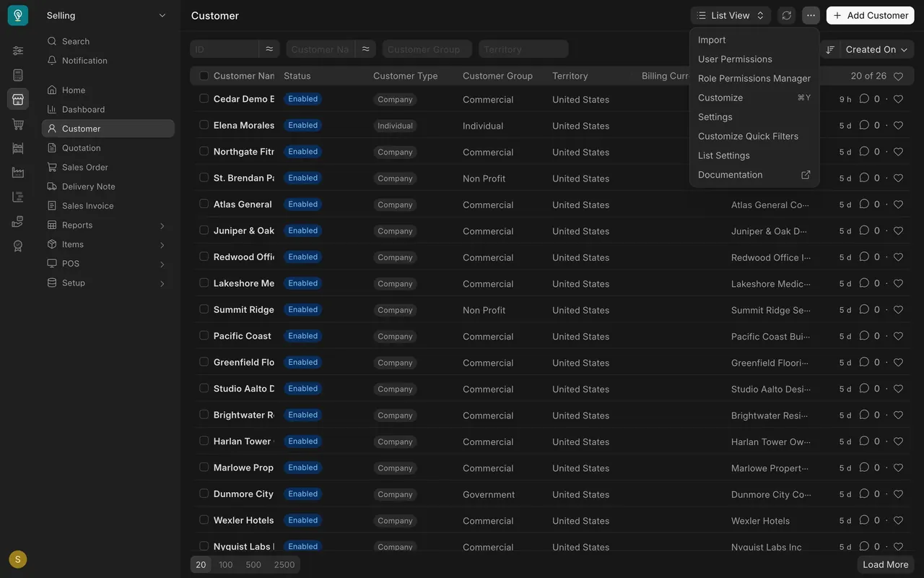Click the Delivery Note icon in sidebar
The image size is (924, 578).
point(52,186)
